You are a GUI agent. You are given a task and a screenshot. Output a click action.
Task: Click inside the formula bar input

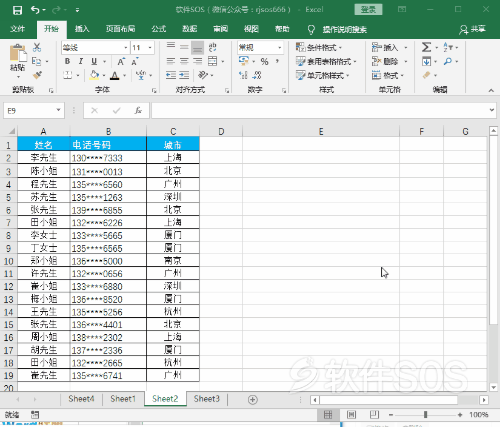coord(320,111)
